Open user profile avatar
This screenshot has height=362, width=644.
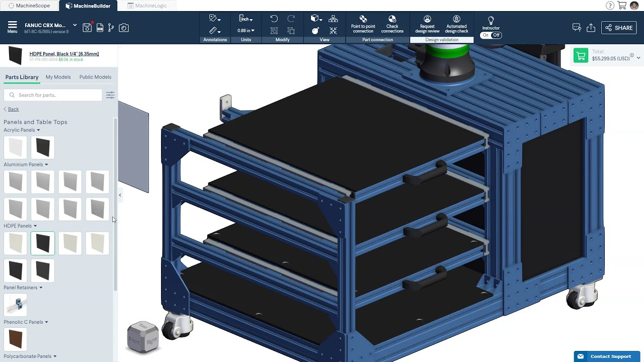(634, 6)
